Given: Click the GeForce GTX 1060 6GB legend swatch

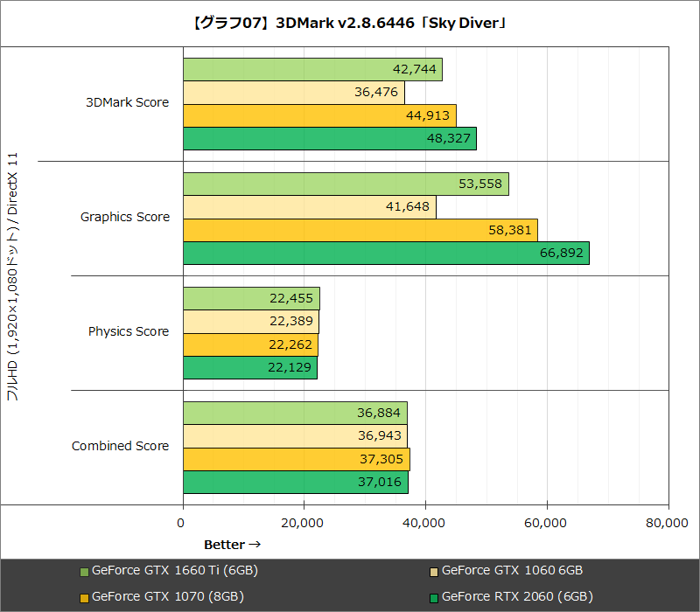Looking at the screenshot, I should click(434, 572).
